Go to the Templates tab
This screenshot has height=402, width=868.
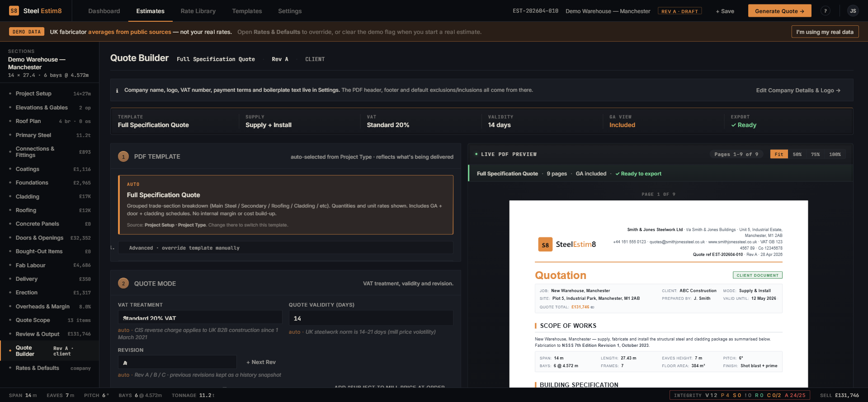(247, 11)
